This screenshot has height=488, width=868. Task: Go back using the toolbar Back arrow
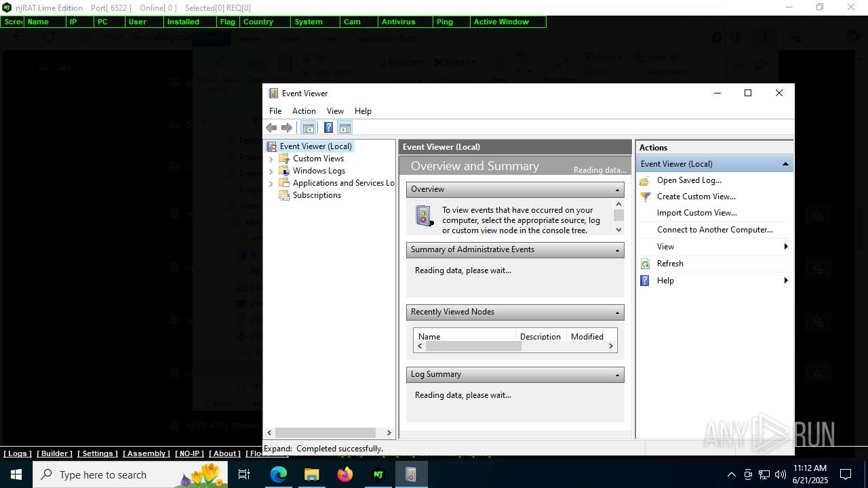click(271, 127)
